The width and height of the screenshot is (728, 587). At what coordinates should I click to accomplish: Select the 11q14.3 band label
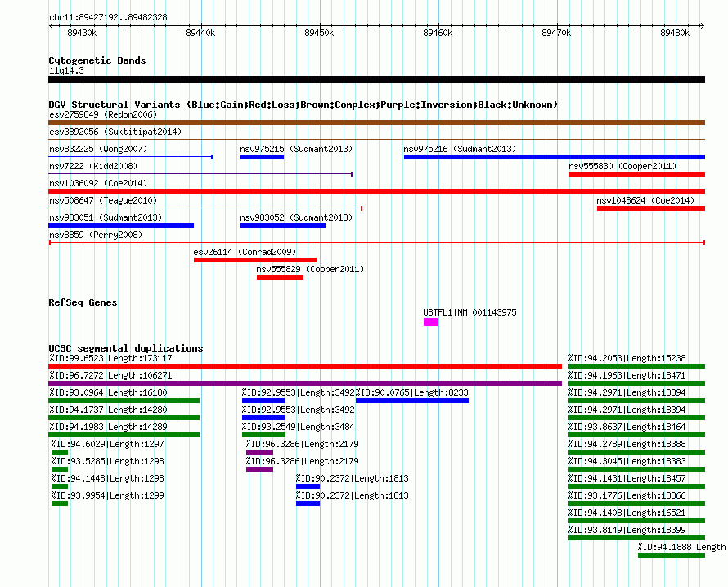66,70
